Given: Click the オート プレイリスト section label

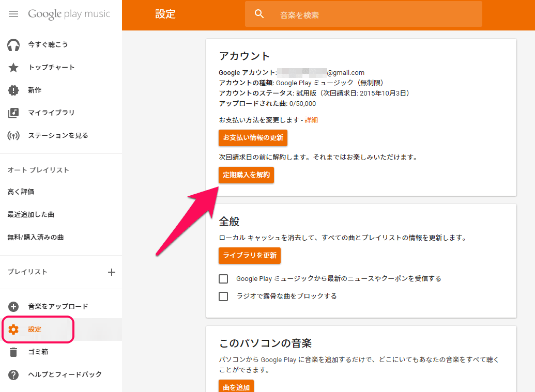Looking at the screenshot, I should (38, 170).
